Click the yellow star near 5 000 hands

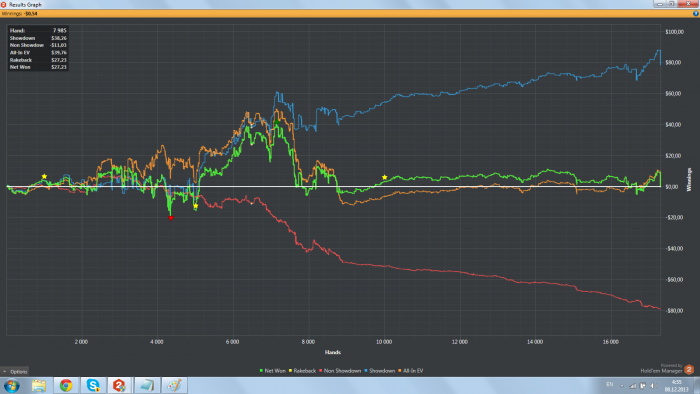[x=196, y=206]
